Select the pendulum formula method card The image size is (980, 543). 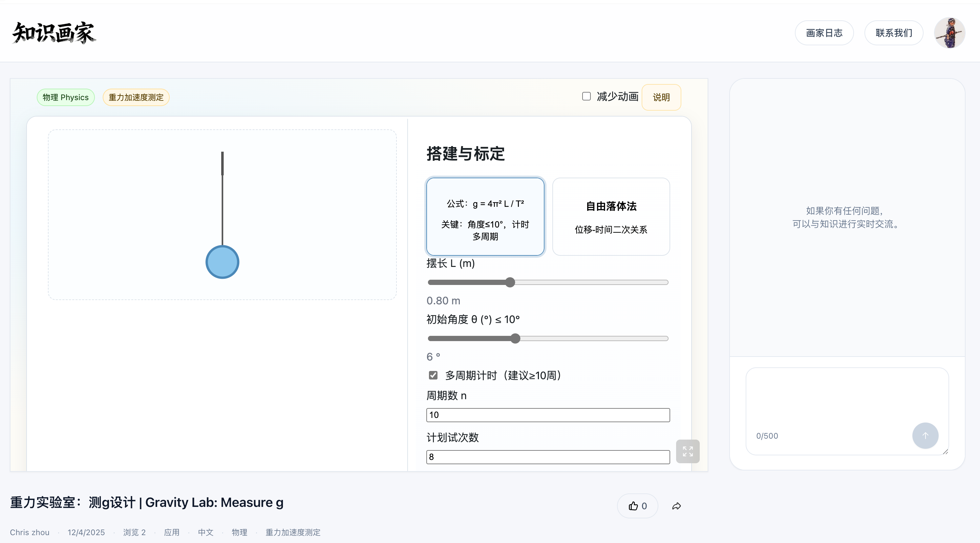tap(485, 217)
